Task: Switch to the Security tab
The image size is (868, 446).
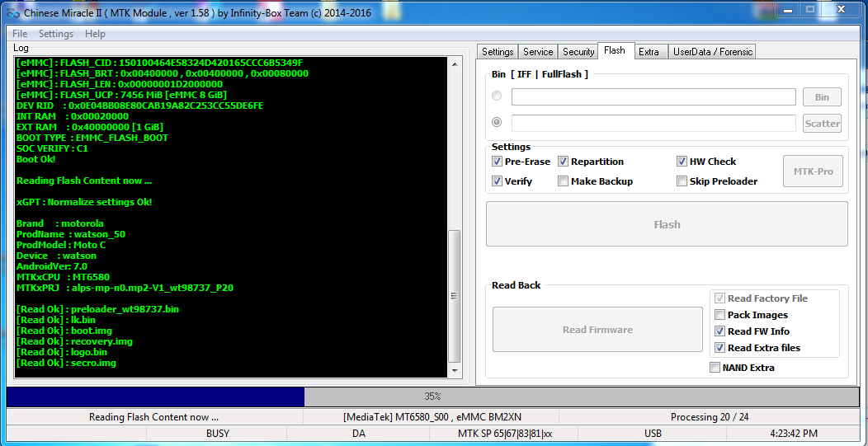Action: coord(578,51)
